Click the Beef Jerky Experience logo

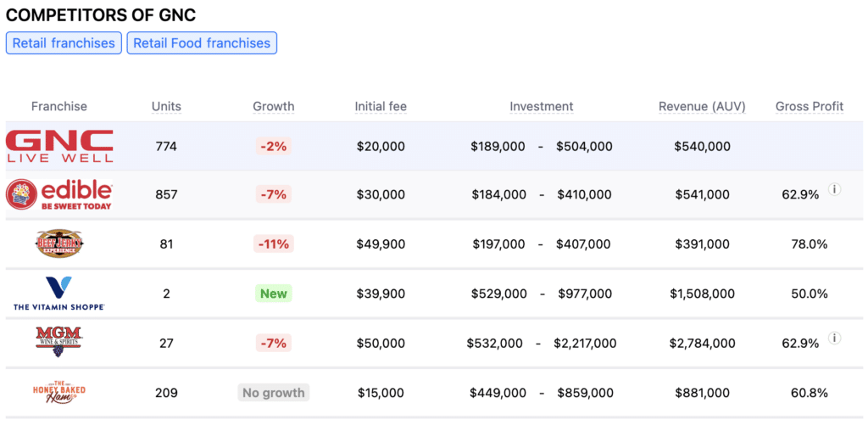59,243
